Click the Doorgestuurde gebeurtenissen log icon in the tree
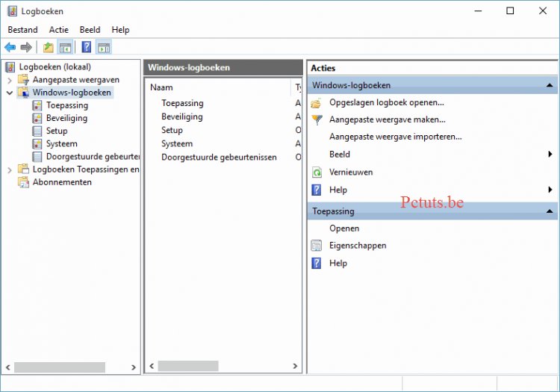Screen dimensions: 560x392 pos(37,157)
